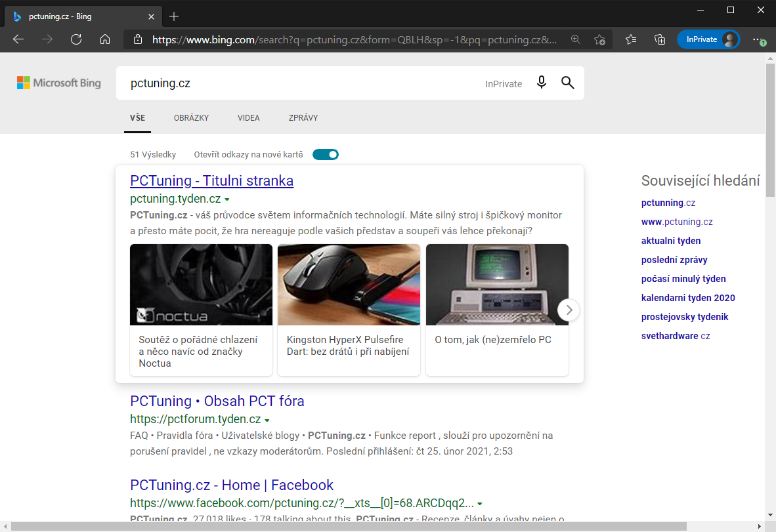Click the address bar URL field
The width and height of the screenshot is (776, 532).
(x=355, y=39)
